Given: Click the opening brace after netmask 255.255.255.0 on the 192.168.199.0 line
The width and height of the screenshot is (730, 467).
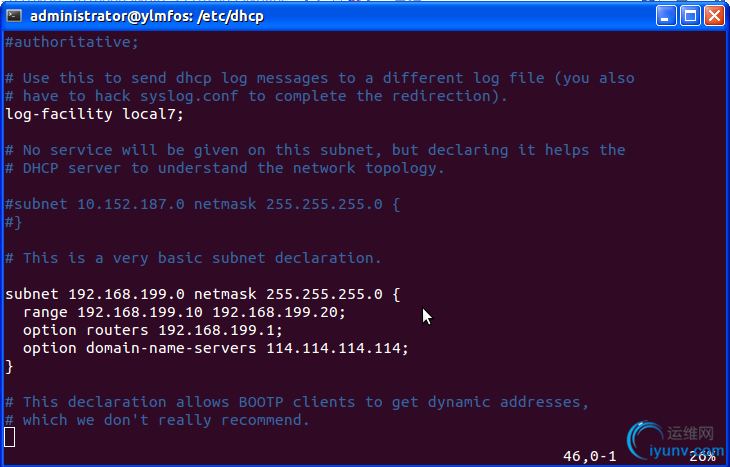Looking at the screenshot, I should [396, 294].
